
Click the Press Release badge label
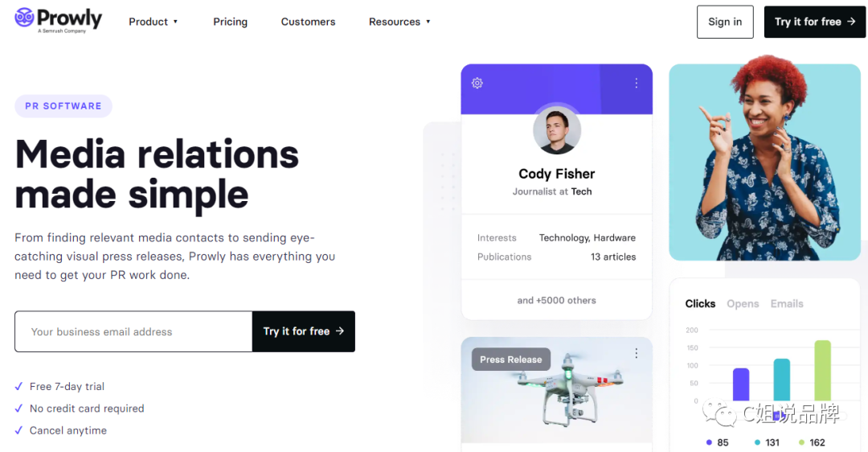point(511,360)
